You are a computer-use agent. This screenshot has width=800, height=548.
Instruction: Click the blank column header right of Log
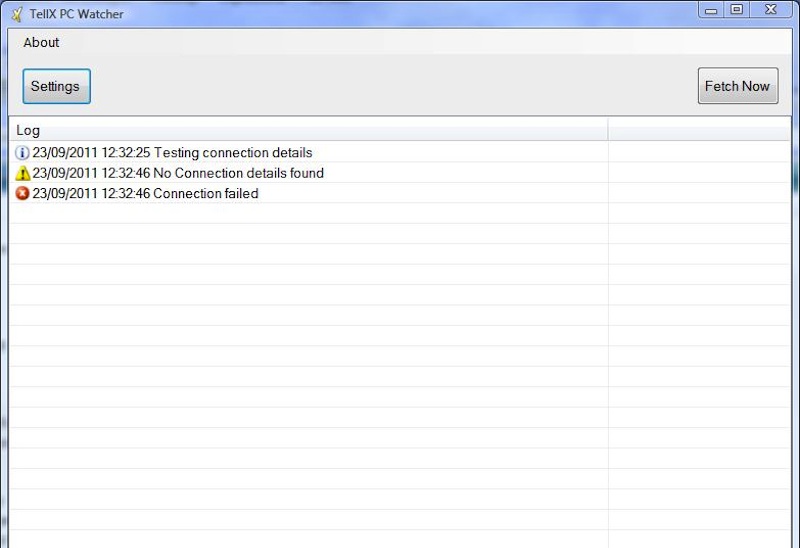[699, 130]
